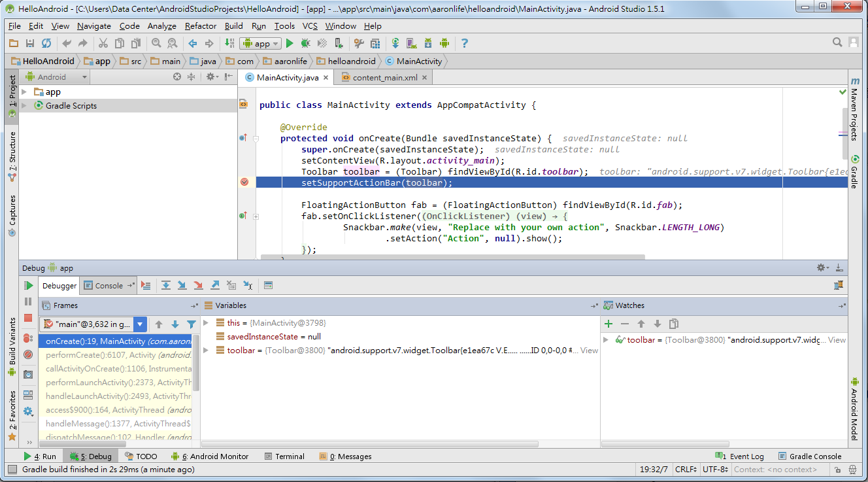Open the Android Monitor bottom tab
This screenshot has width=868, height=482.
pos(210,456)
